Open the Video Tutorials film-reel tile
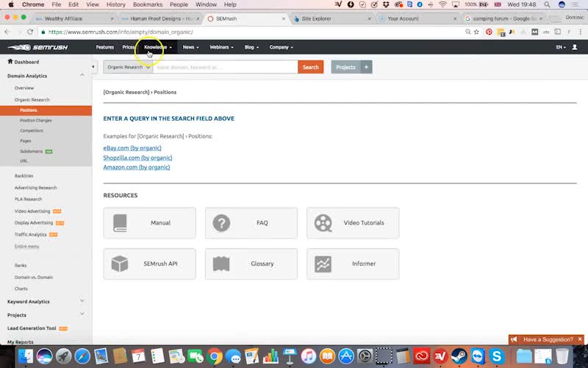The height and width of the screenshot is (368, 588). 353,223
